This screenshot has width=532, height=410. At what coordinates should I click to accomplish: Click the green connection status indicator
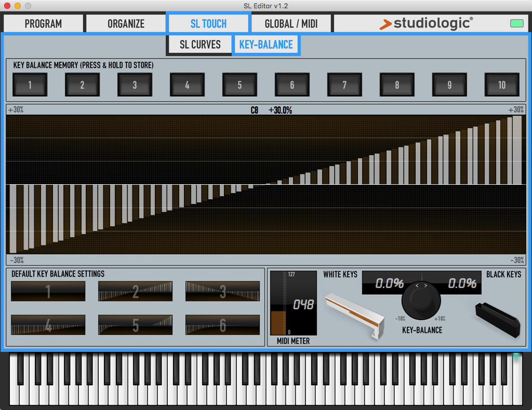[517, 23]
